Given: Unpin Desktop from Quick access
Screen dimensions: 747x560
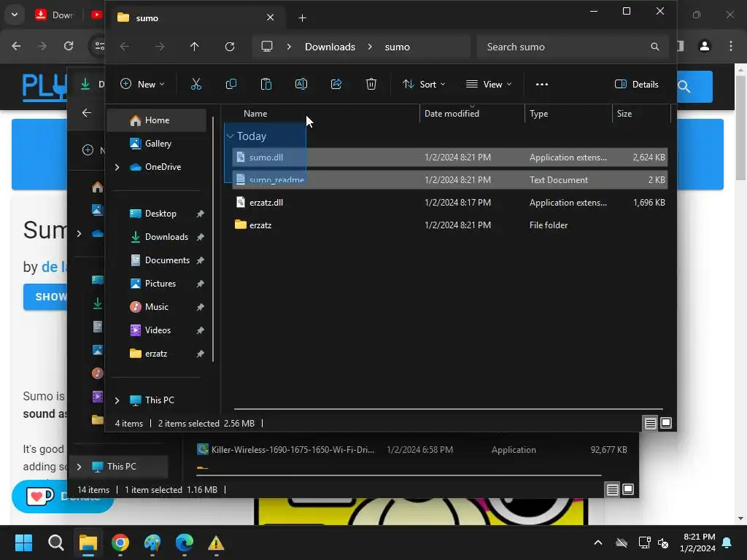Looking at the screenshot, I should tap(200, 214).
